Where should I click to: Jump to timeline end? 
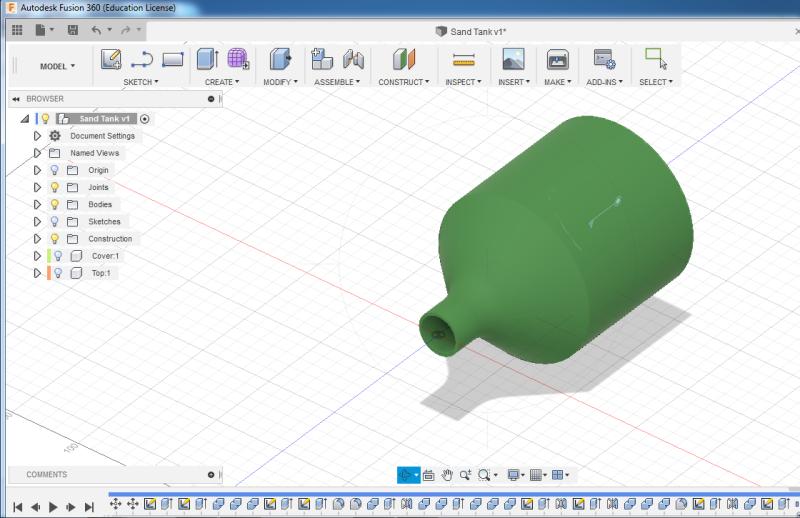89,507
